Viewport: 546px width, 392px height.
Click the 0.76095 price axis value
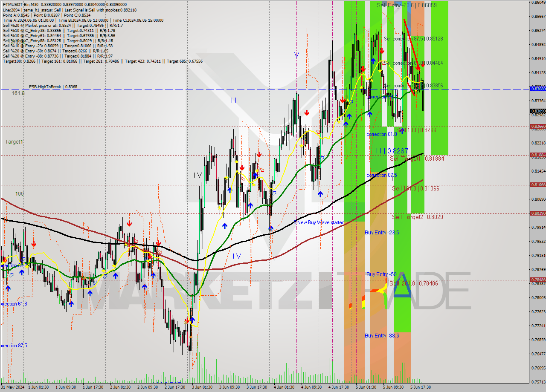[538, 368]
